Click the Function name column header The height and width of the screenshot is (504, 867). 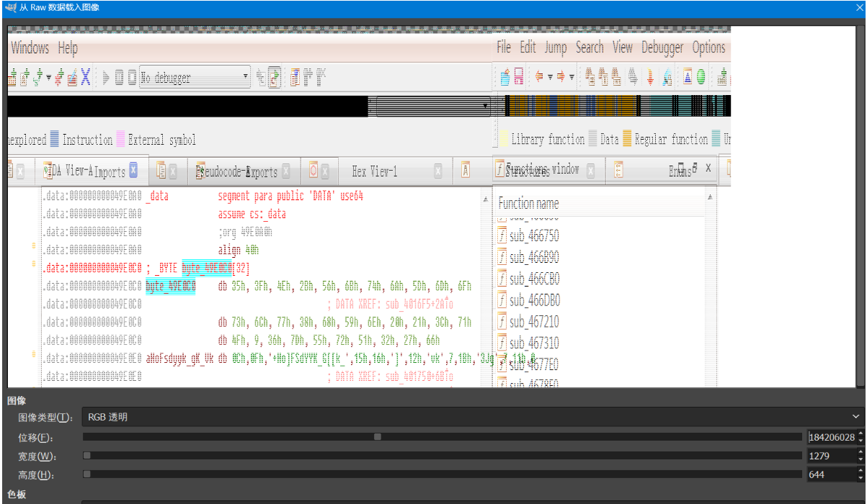click(x=528, y=203)
